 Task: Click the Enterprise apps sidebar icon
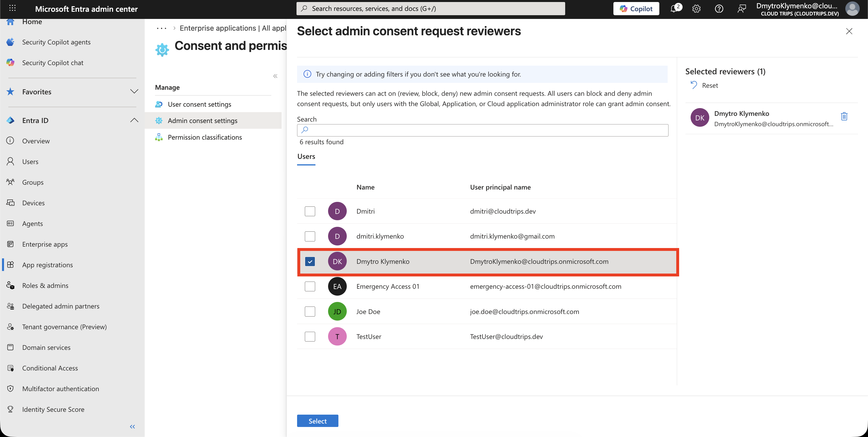point(10,244)
